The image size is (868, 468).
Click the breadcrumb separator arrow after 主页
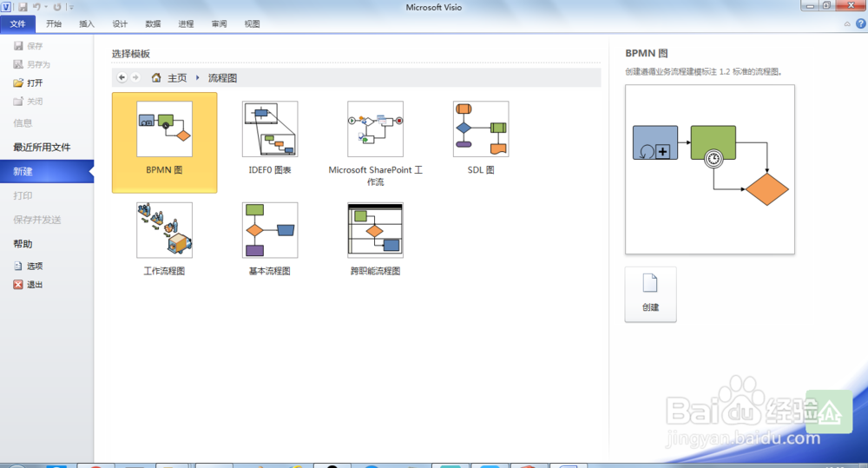197,77
